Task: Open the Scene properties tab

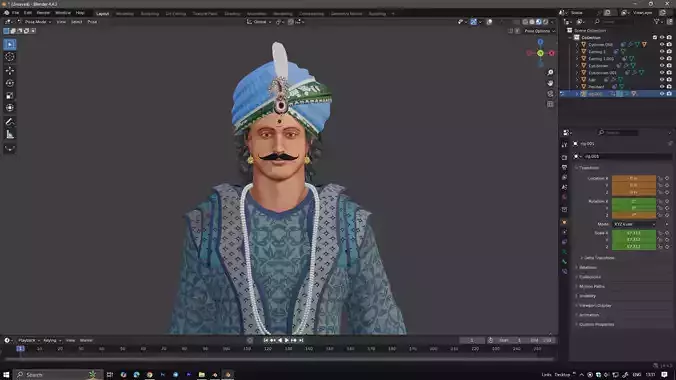Action: coord(564,187)
